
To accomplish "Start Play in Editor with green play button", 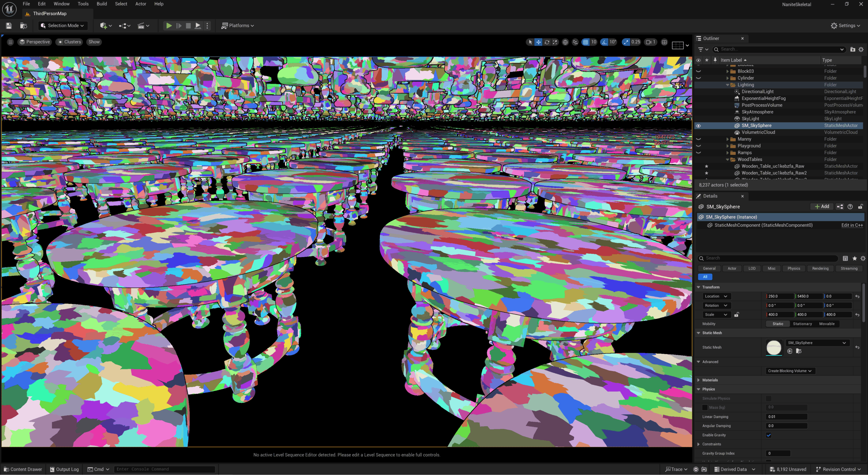I will click(x=169, y=25).
